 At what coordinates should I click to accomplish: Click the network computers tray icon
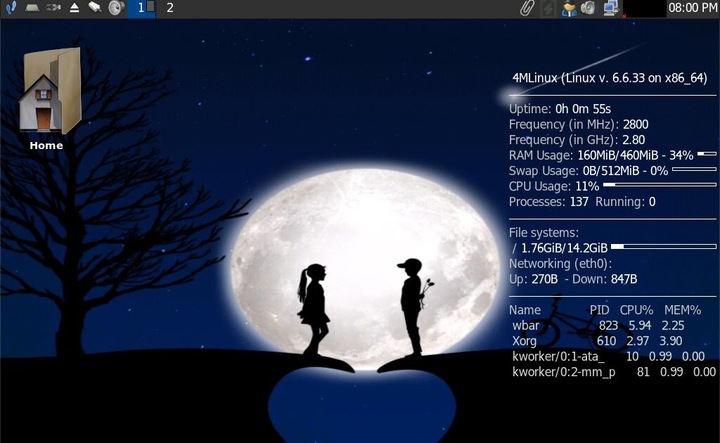pos(611,8)
